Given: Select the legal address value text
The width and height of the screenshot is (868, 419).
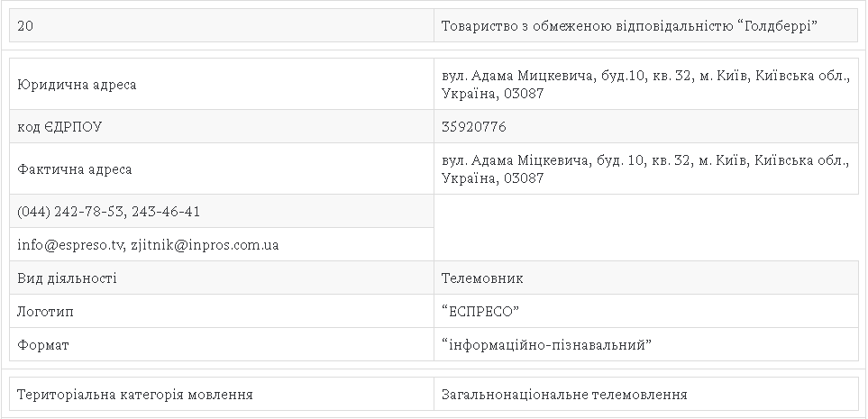Looking at the screenshot, I should (645, 85).
